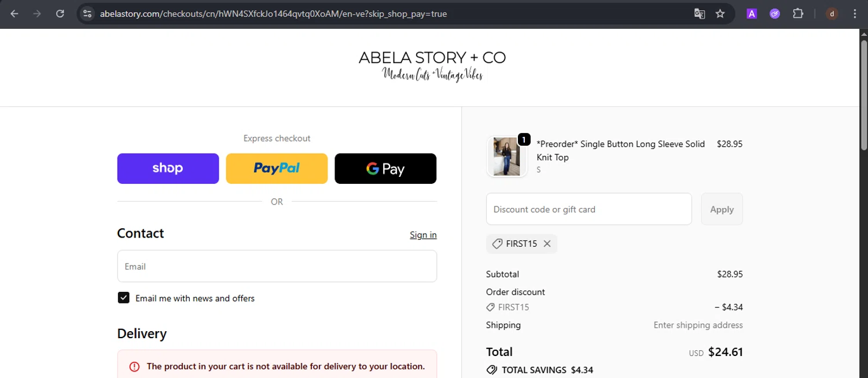Click the Express checkout label
The width and height of the screenshot is (868, 378).
[277, 138]
